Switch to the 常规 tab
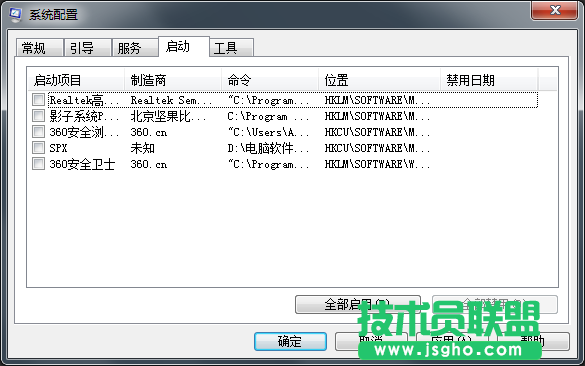Image resolution: width=585 pixels, height=366 pixels. tap(39, 48)
